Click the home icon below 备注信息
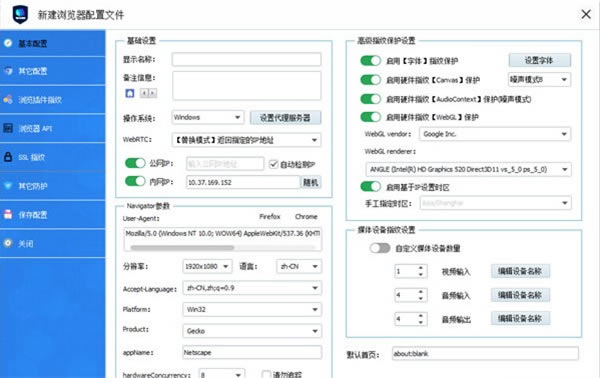The image size is (600, 378). pyautogui.click(x=130, y=93)
